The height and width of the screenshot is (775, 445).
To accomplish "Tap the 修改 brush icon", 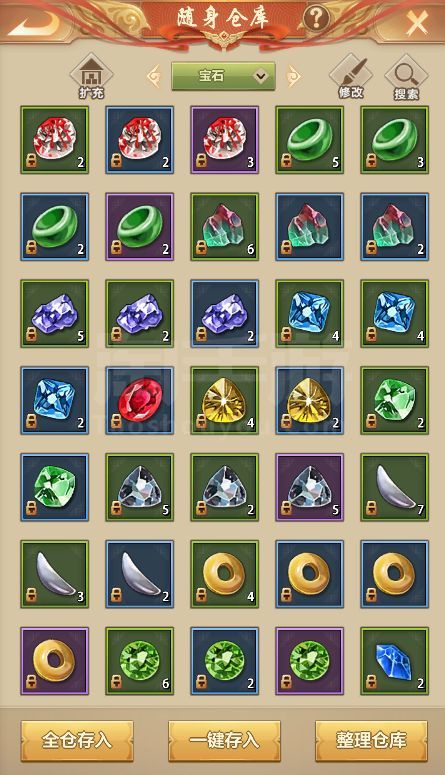I will pyautogui.click(x=351, y=76).
